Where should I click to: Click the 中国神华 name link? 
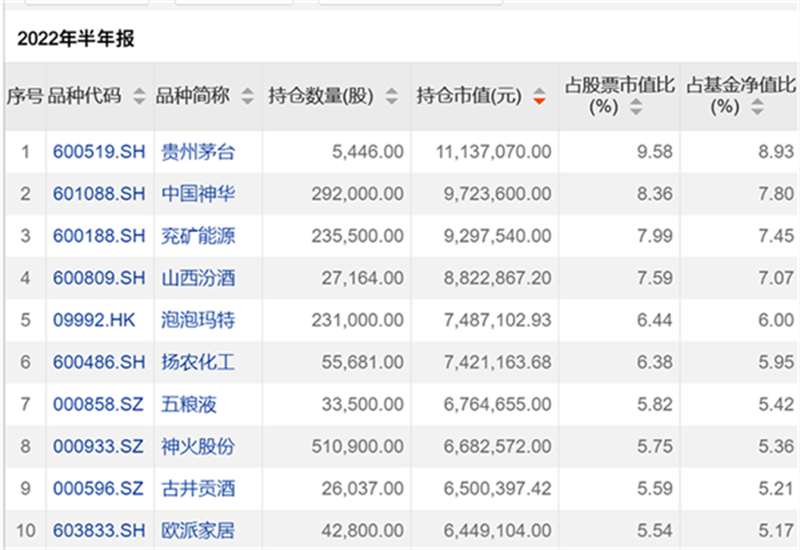[198, 194]
